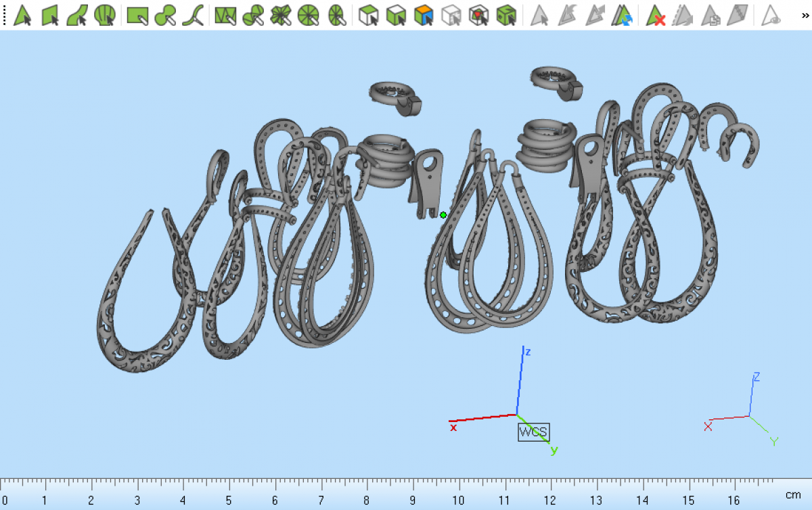Delete marked triangles with red X icon
The width and height of the screenshot is (812, 510).
pyautogui.click(x=656, y=15)
